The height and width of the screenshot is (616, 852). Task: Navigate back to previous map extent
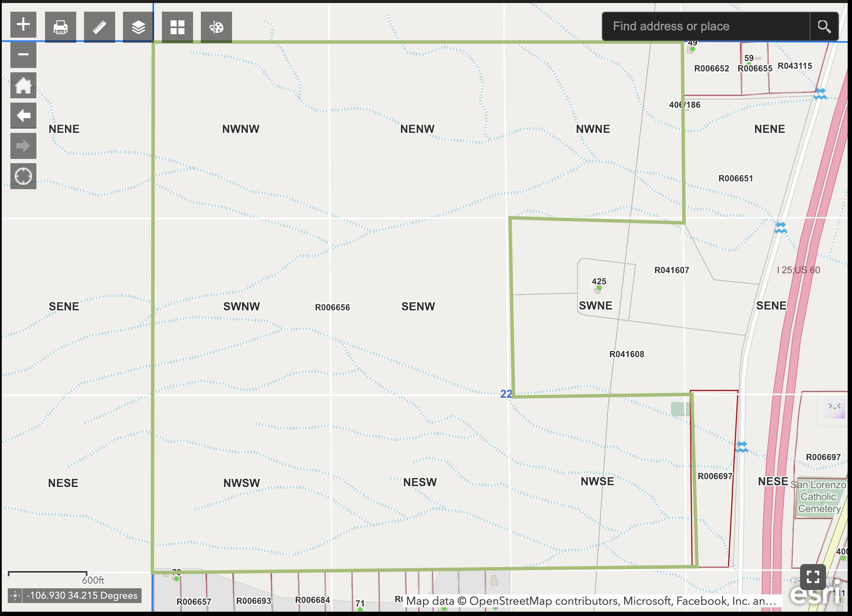point(23,115)
